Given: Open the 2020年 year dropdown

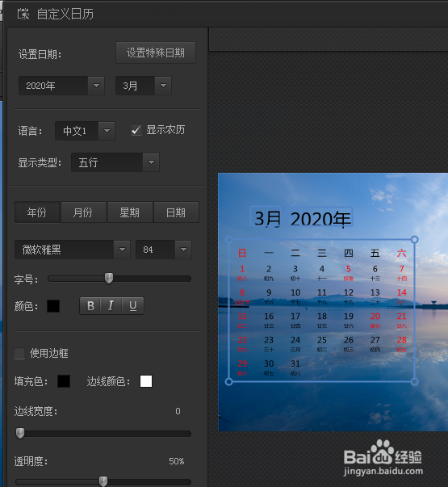Looking at the screenshot, I should point(61,86).
